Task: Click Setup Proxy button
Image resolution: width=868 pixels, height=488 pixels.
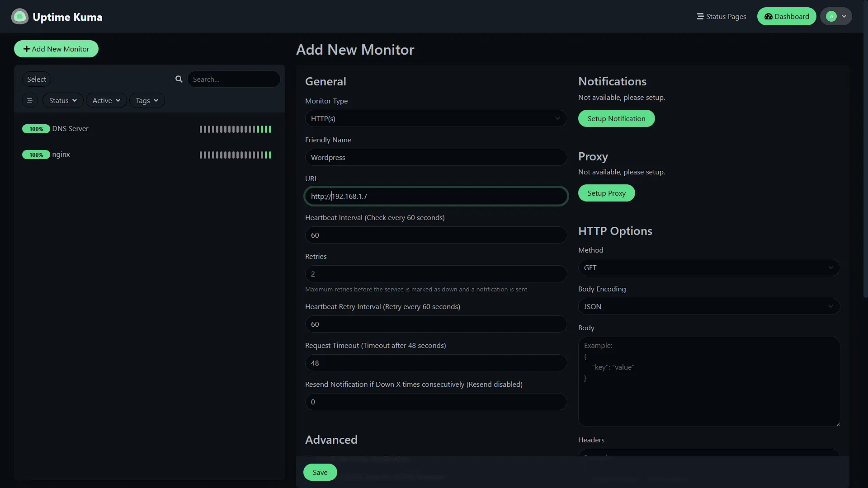Action: 606,193
